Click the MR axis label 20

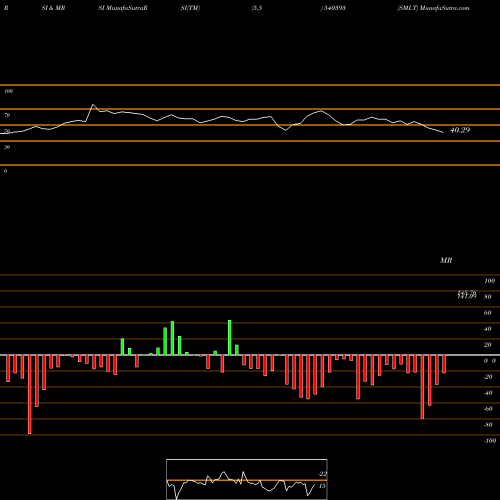click(488, 345)
